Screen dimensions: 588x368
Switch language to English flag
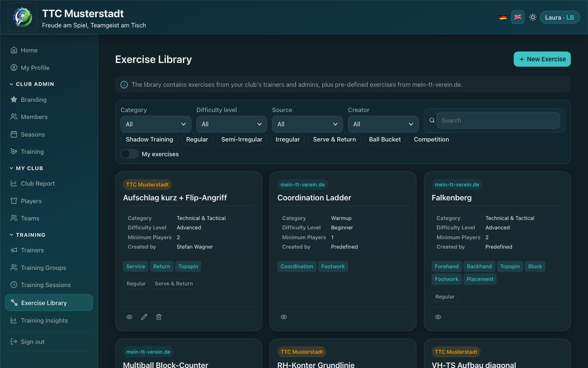pyautogui.click(x=518, y=17)
